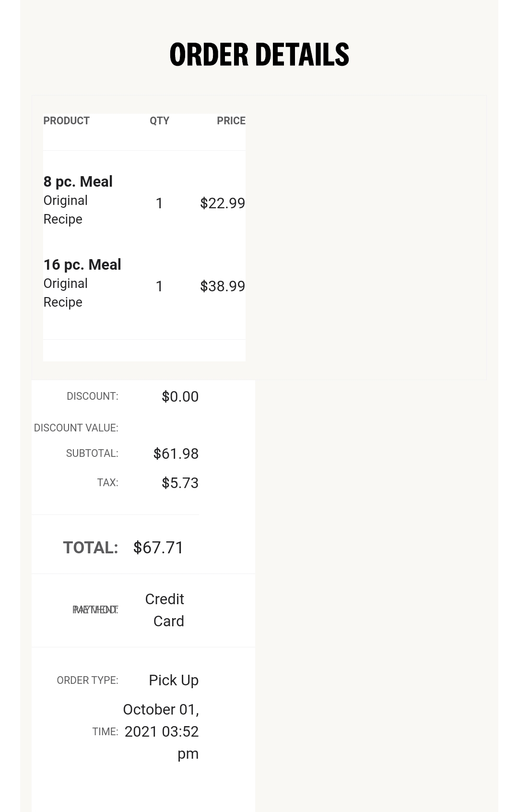Click the total amount $67.71
Image resolution: width=518 pixels, height=812 pixels.
pyautogui.click(x=158, y=548)
